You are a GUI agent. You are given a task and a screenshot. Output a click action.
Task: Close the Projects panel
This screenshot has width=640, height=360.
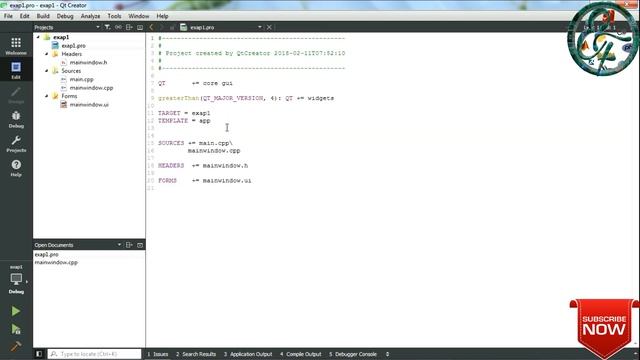140,27
